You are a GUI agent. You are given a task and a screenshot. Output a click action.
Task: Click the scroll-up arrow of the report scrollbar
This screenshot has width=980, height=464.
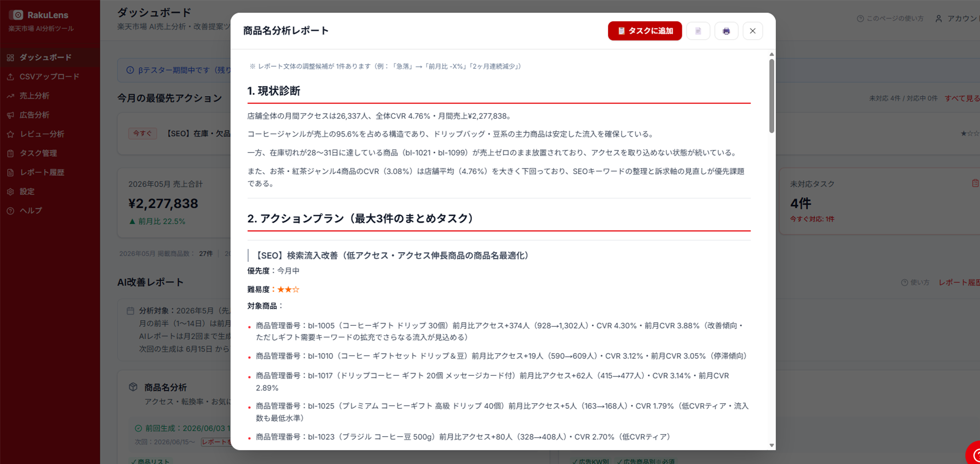click(772, 54)
